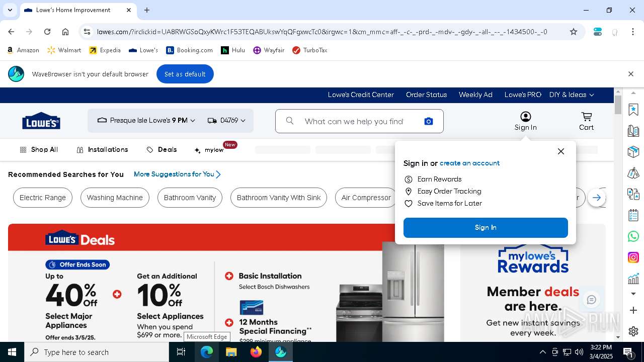Add sidebar item with plus icon
Screen dimensions: 644x362
[x=633, y=310]
